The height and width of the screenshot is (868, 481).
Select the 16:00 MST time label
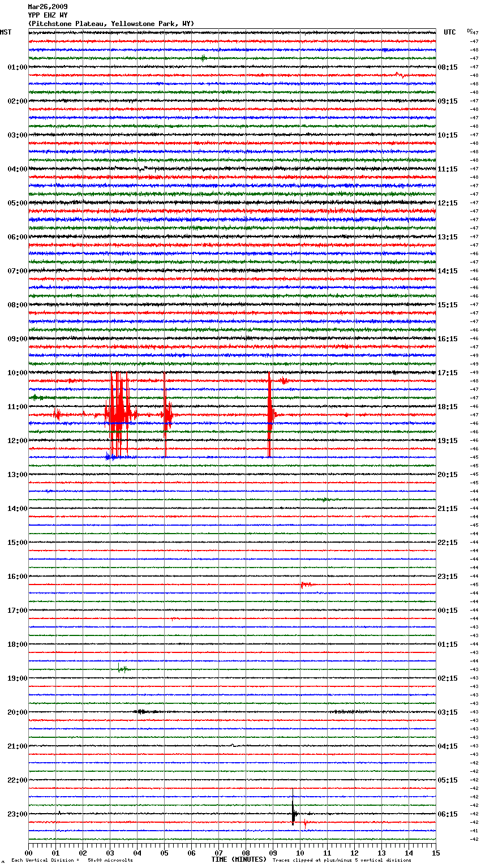click(x=18, y=577)
